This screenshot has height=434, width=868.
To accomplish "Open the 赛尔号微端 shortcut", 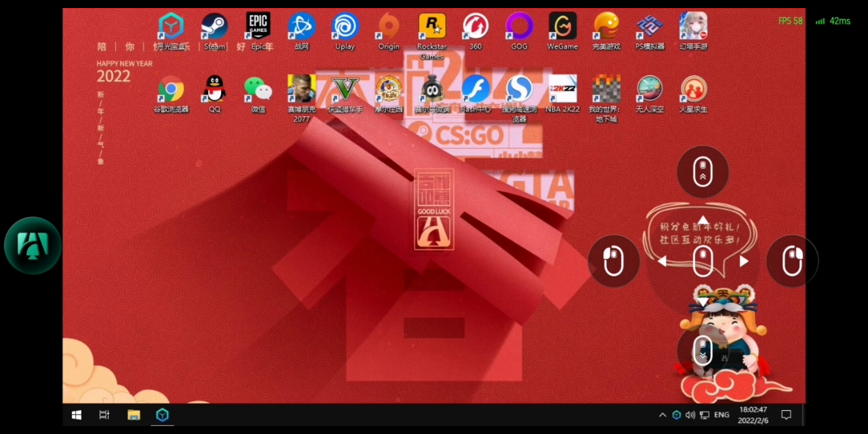I will 432,94.
